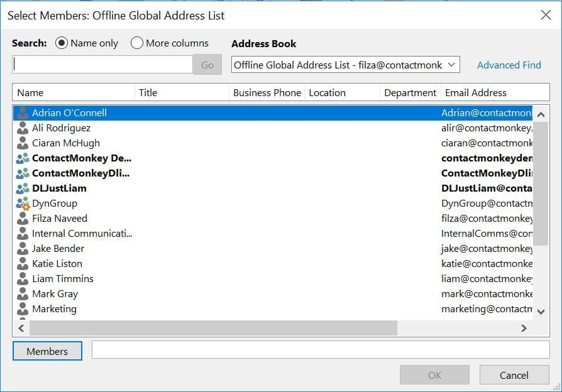Click the list's scroll down arrow
Viewport: 562px width, 392px height.
click(541, 311)
